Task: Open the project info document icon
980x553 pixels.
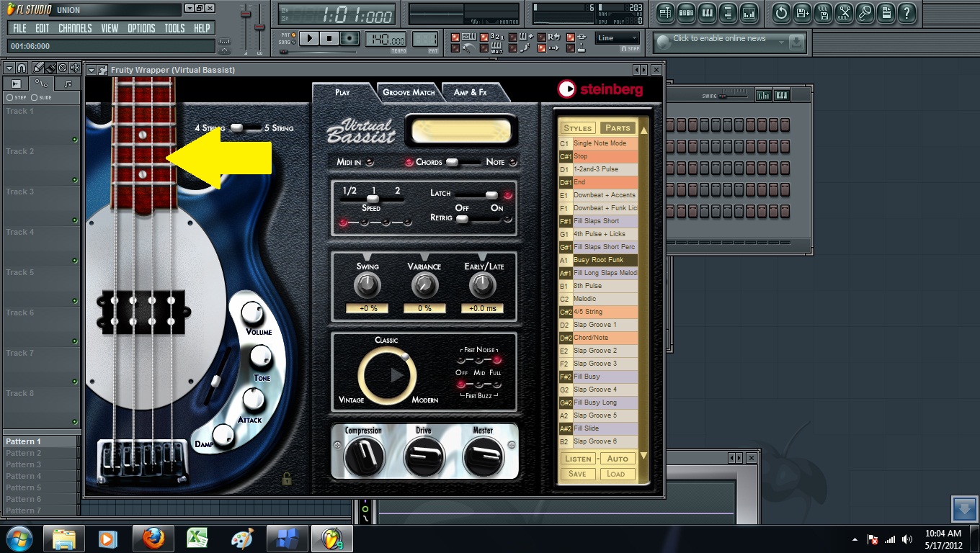Action: click(x=886, y=13)
